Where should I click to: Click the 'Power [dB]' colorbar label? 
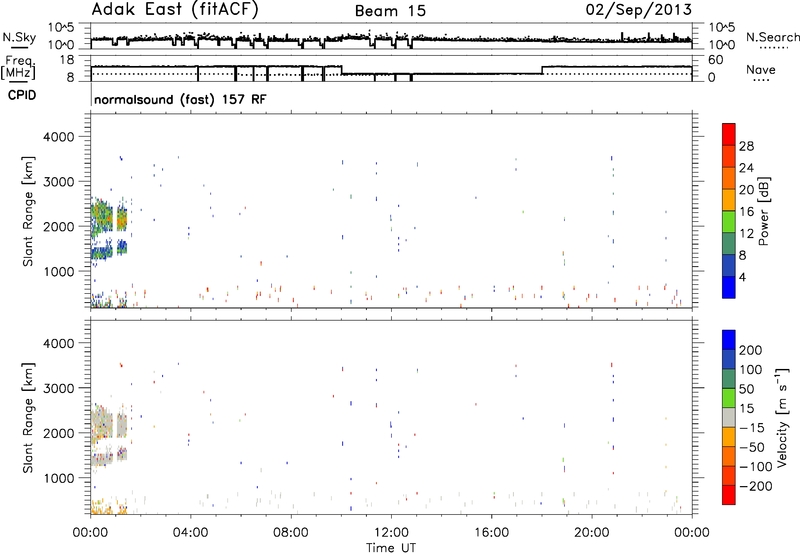763,211
